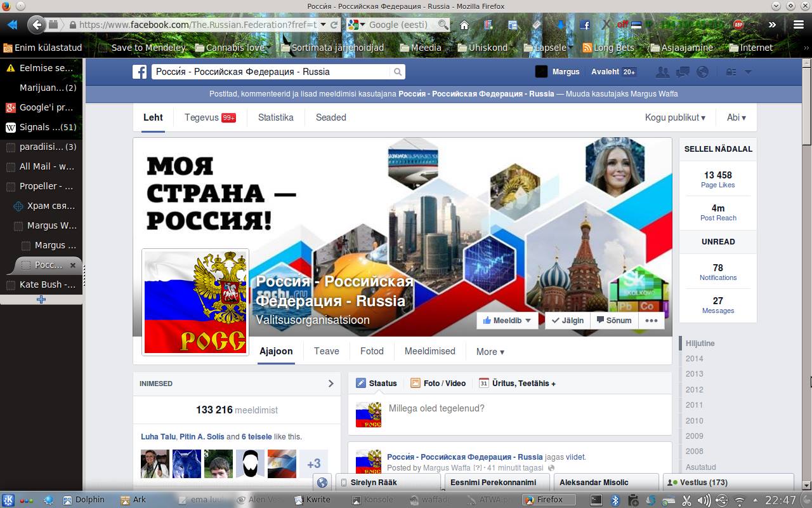Toggle the Jälgin following button
The height and width of the screenshot is (508, 812).
click(x=568, y=321)
